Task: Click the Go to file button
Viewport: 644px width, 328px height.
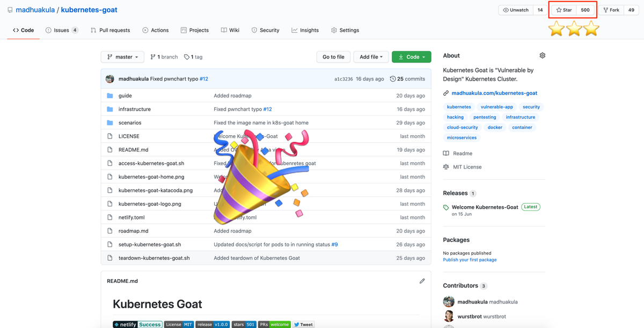Action: pos(333,57)
